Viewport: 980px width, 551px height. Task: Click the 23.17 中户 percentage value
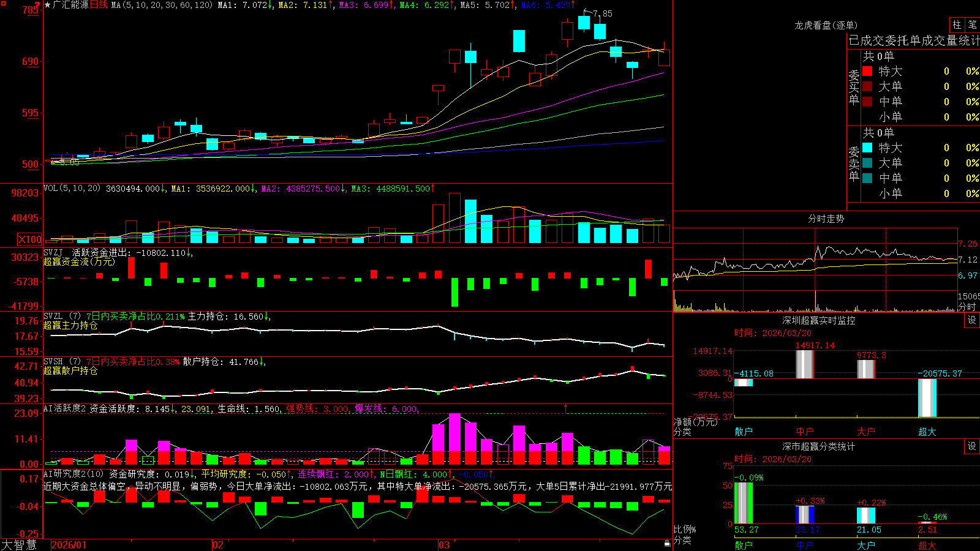(808, 530)
